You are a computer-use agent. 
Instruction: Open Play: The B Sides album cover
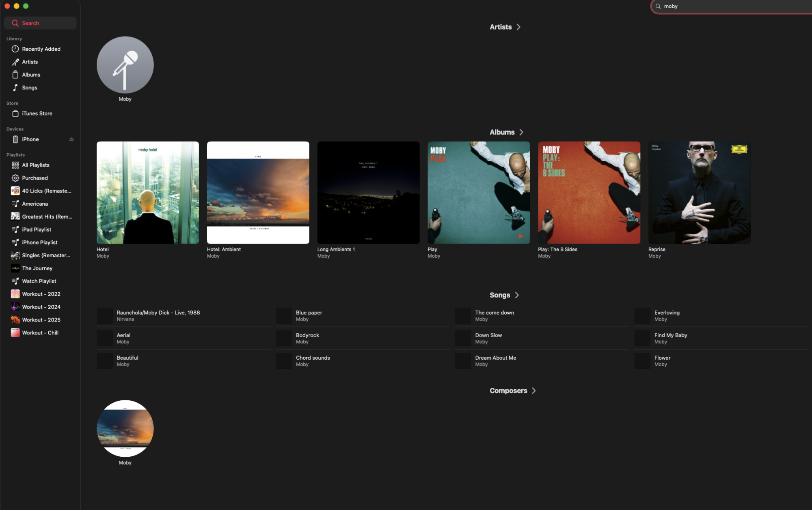click(589, 193)
